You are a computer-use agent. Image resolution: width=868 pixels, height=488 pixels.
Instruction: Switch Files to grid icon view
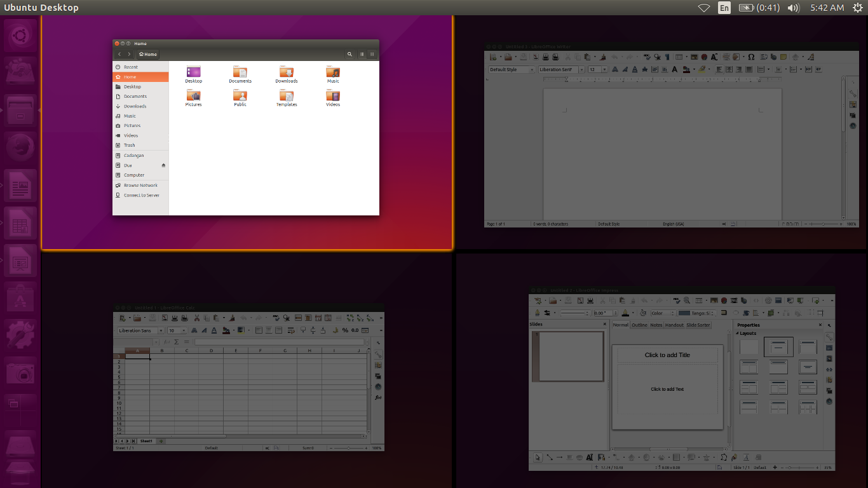click(372, 54)
